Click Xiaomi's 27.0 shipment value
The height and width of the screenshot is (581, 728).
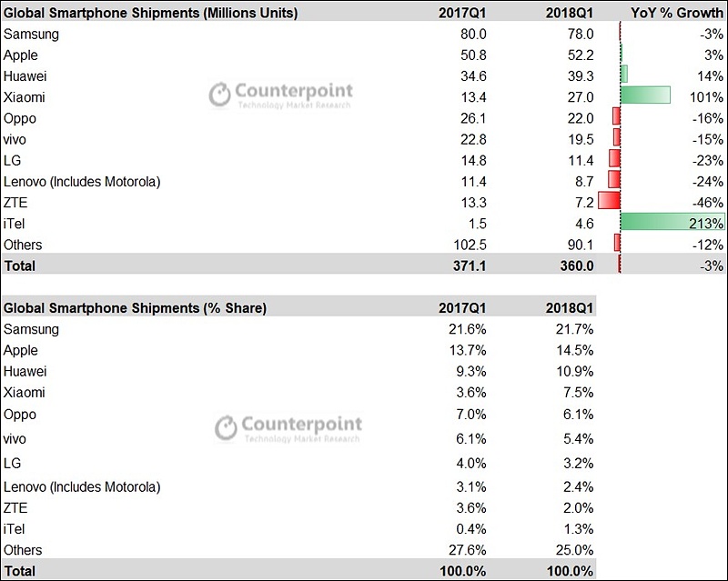click(581, 97)
